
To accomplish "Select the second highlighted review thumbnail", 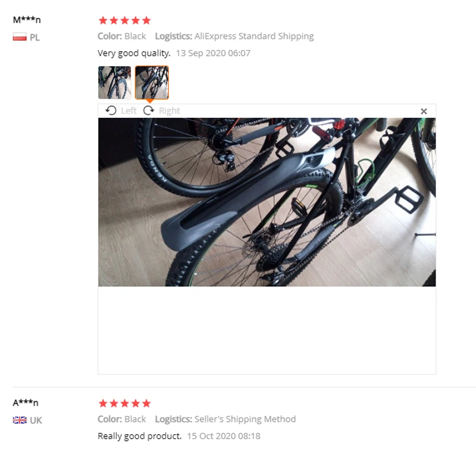I will (152, 83).
